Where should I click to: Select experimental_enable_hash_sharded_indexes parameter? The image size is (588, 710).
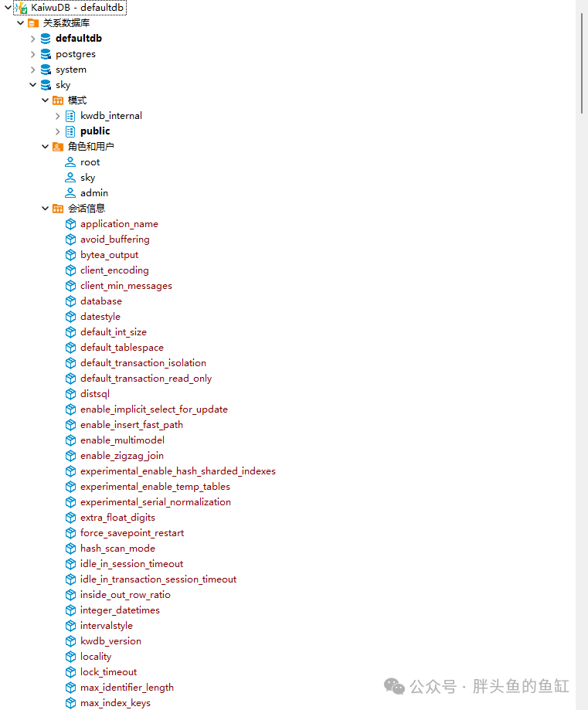[178, 471]
